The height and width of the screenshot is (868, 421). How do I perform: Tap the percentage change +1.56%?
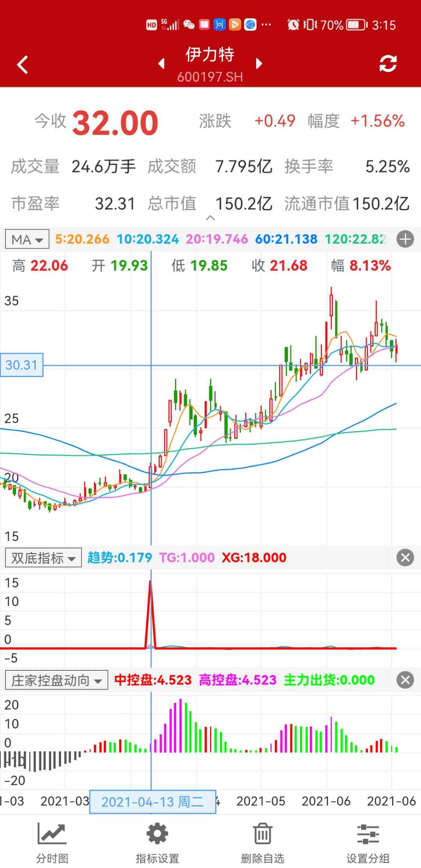[x=377, y=121]
